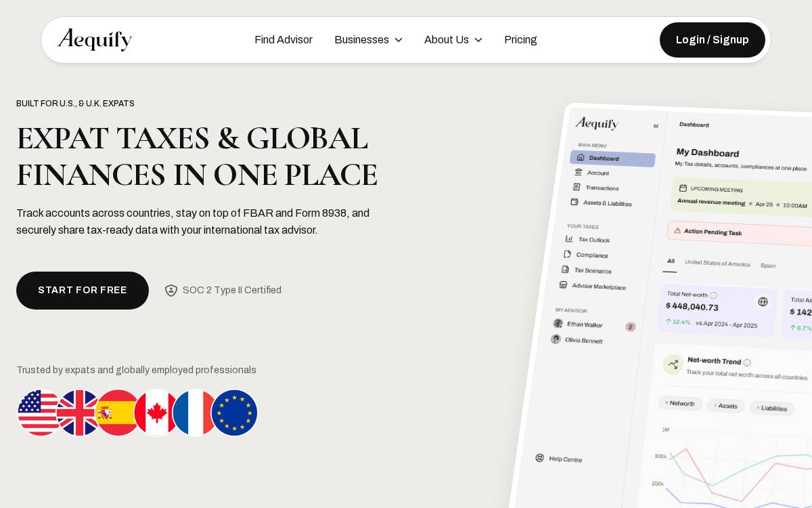Click the Tax Outlook chart icon
Screen dimensions: 812x508
click(569, 238)
